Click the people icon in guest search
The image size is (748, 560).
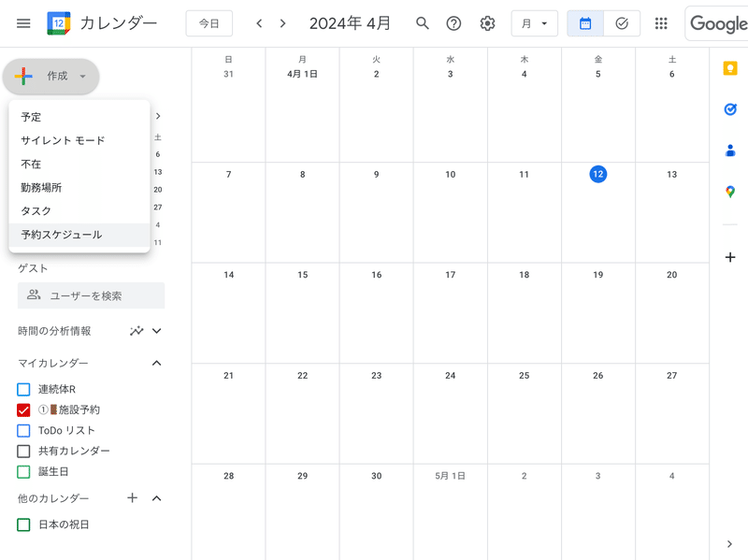pyautogui.click(x=33, y=294)
